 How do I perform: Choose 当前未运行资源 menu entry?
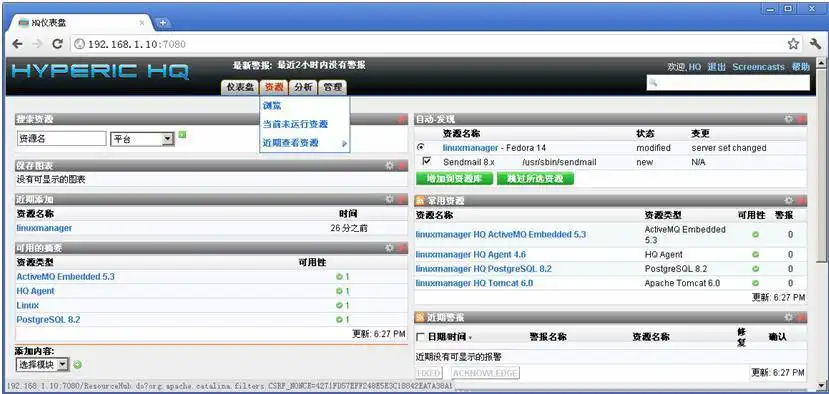click(296, 124)
